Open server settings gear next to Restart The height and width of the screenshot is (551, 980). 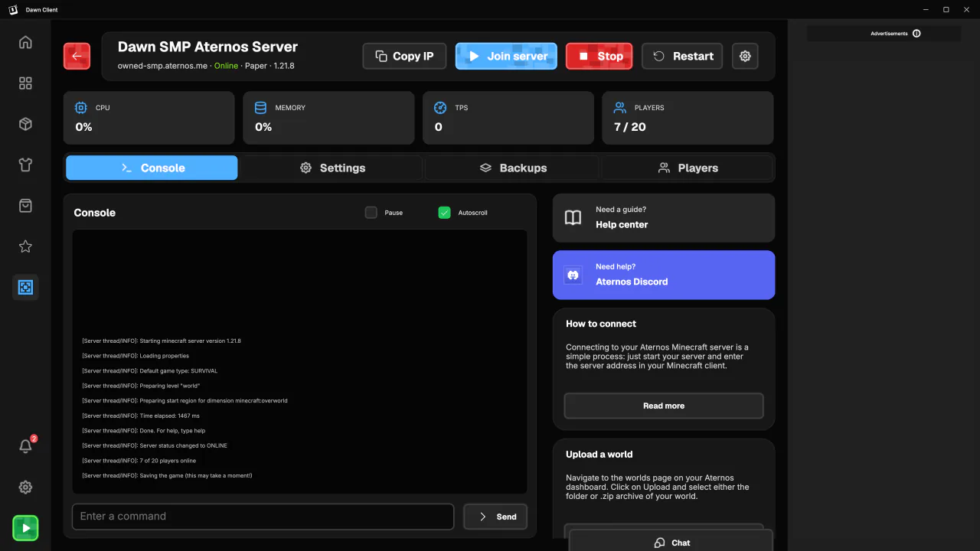tap(745, 56)
